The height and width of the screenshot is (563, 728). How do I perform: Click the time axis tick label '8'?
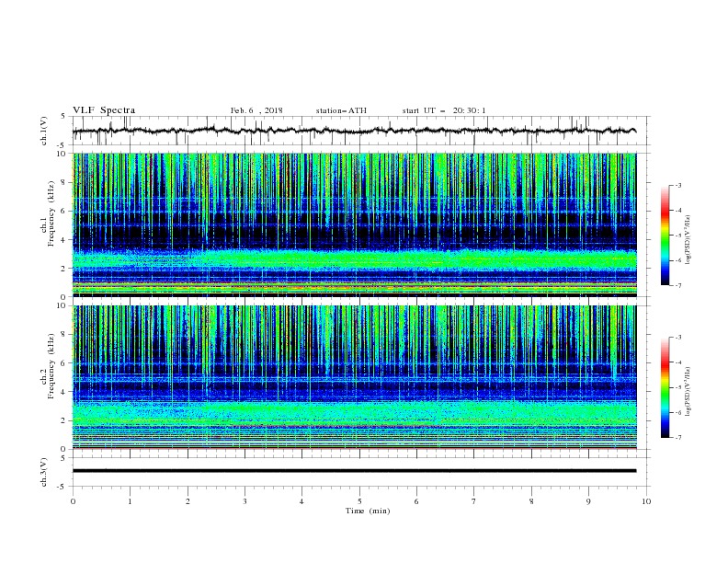coord(531,501)
